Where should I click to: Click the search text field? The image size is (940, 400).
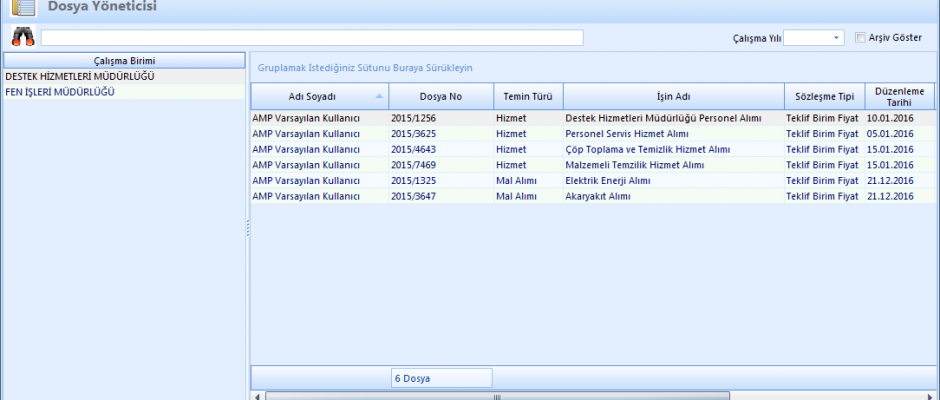[x=311, y=38]
